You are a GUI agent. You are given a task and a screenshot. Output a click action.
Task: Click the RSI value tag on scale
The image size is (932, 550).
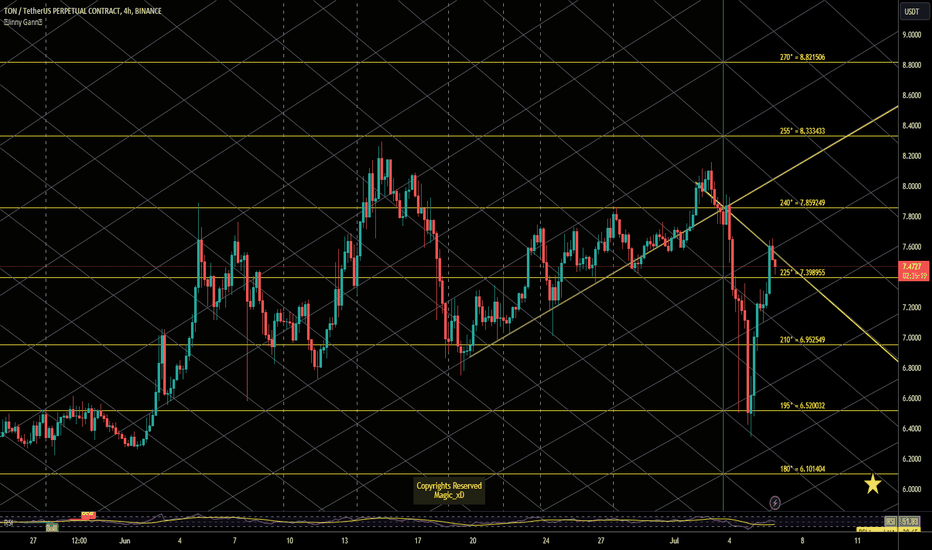[x=911, y=521]
